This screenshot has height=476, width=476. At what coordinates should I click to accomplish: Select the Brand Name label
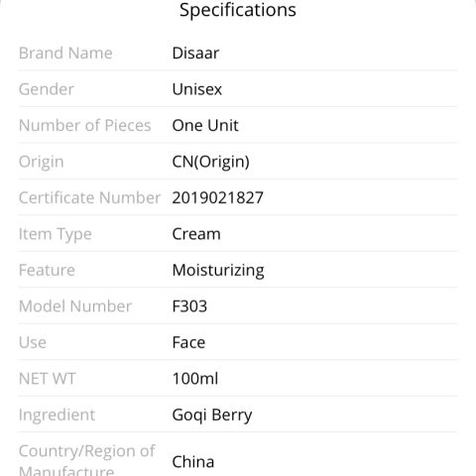click(x=65, y=53)
